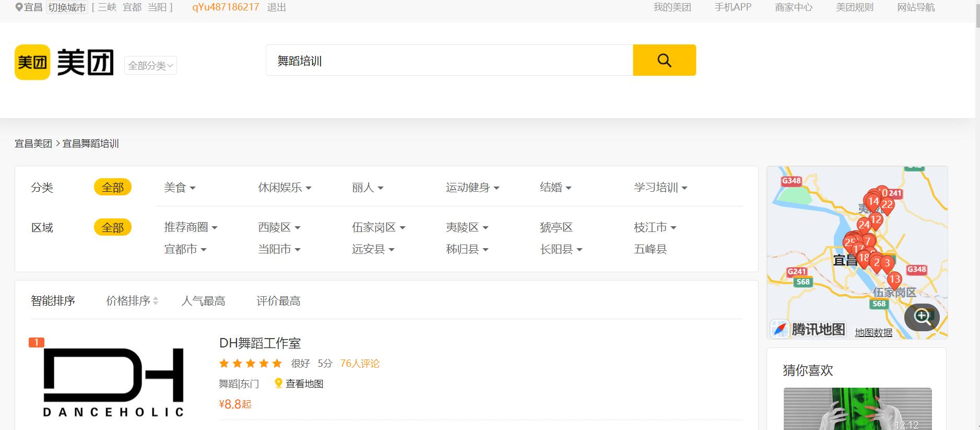Click 查看地图 for DH舞蹈工作室
The image size is (980, 430).
point(304,384)
